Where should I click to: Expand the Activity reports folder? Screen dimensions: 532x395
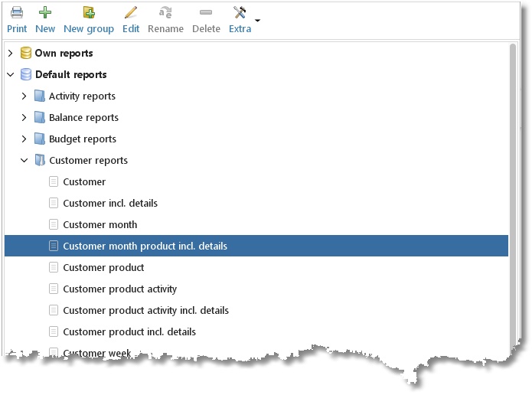[24, 96]
